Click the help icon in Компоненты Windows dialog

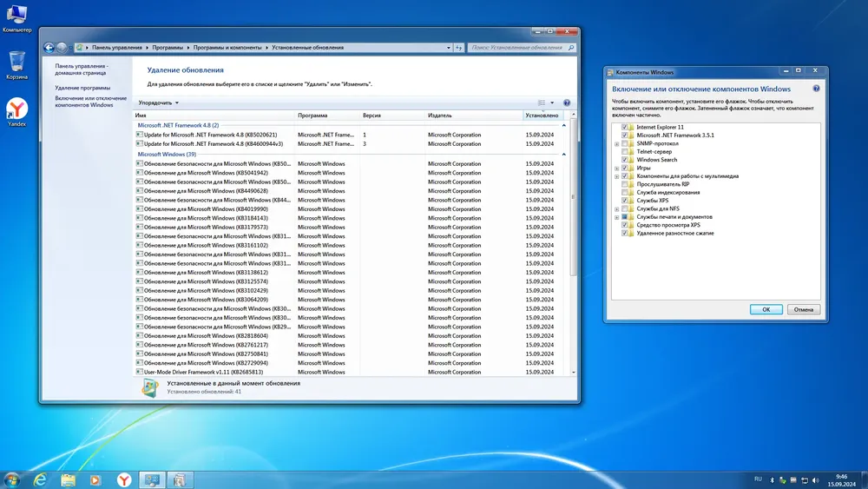[816, 89]
